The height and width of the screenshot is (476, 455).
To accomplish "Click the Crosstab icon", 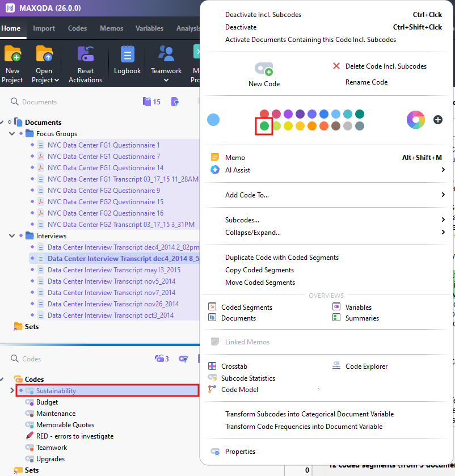I will click(x=212, y=366).
